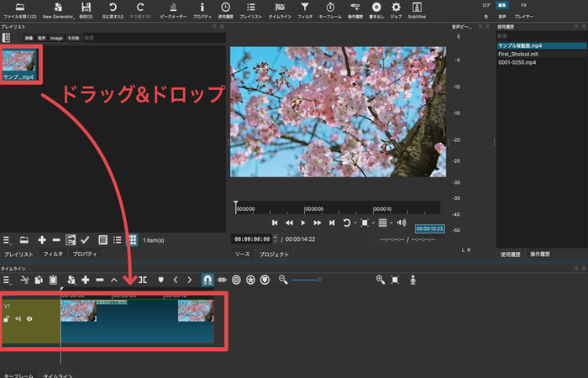Click the ripple delete minus icon in timeline toolbar

coord(100,280)
